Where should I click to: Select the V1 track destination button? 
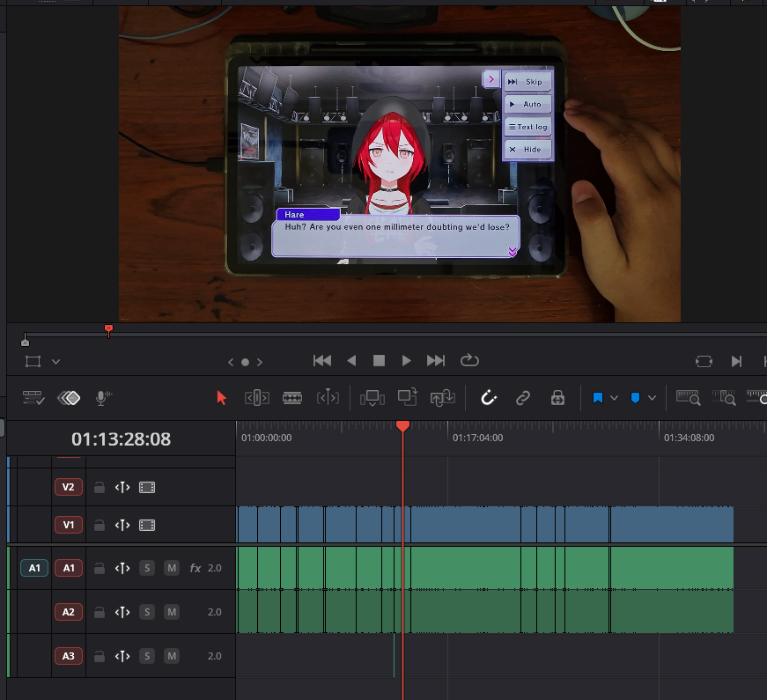[69, 525]
